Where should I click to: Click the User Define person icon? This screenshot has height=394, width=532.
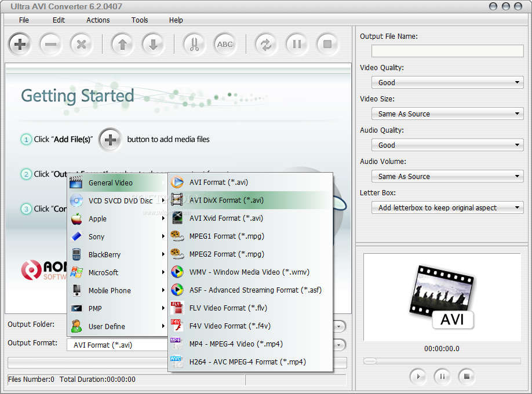point(76,326)
